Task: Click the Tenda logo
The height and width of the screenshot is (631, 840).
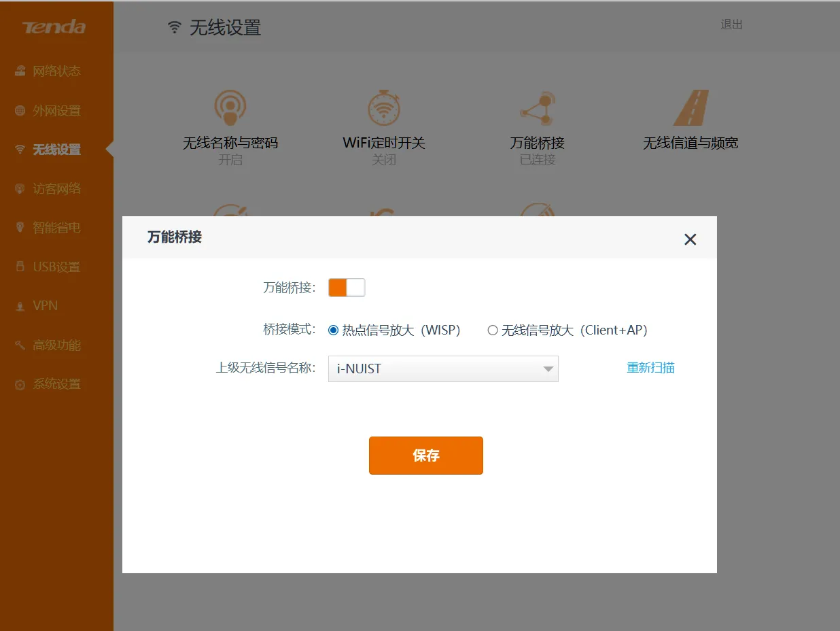Action: 54,28
